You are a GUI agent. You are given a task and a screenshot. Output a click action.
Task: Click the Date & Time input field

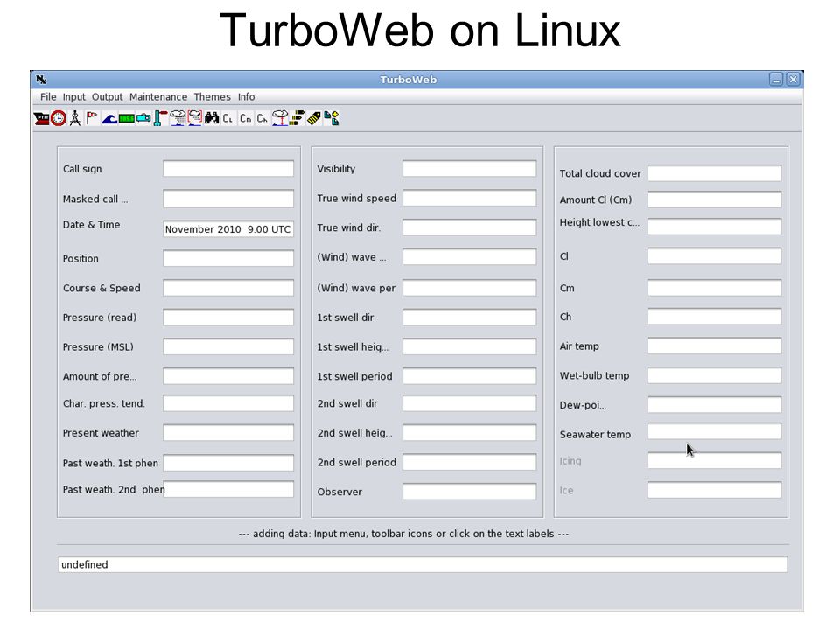pos(228,228)
